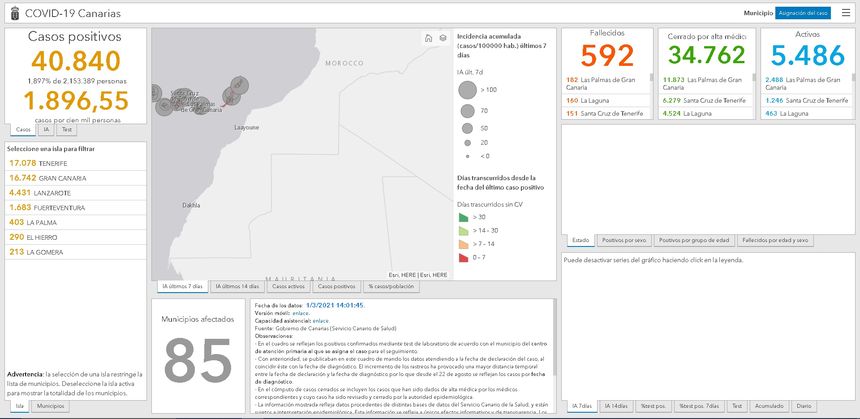Click the red 0-7 days legend triangle
This screenshot has height=419, width=860.
pyautogui.click(x=463, y=257)
